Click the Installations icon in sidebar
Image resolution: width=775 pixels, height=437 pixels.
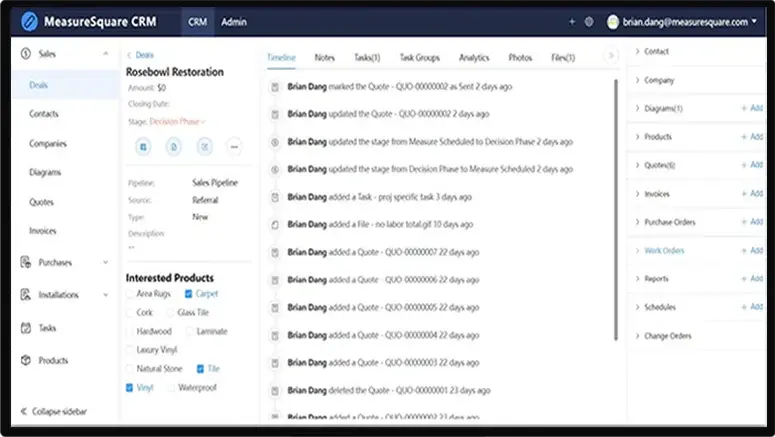[26, 295]
